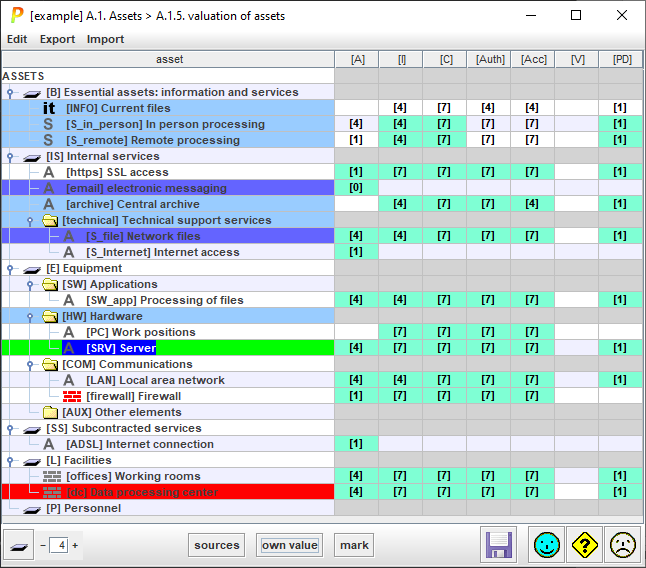
Task: Open the yellow question mark help icon
Action: point(584,545)
